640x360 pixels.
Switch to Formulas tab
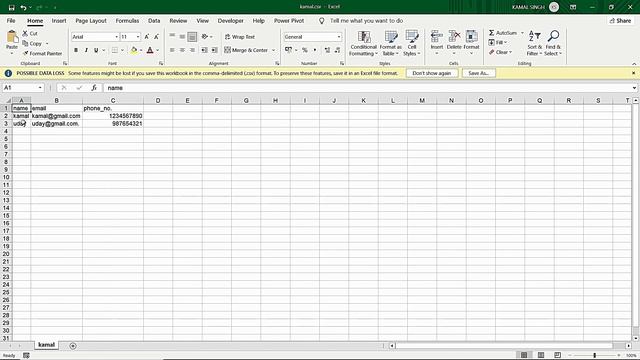[x=127, y=20]
